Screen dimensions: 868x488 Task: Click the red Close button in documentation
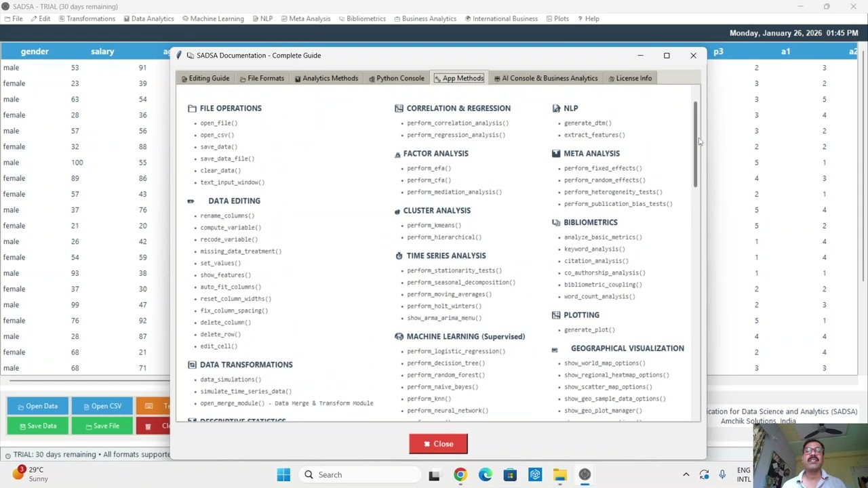(x=438, y=444)
